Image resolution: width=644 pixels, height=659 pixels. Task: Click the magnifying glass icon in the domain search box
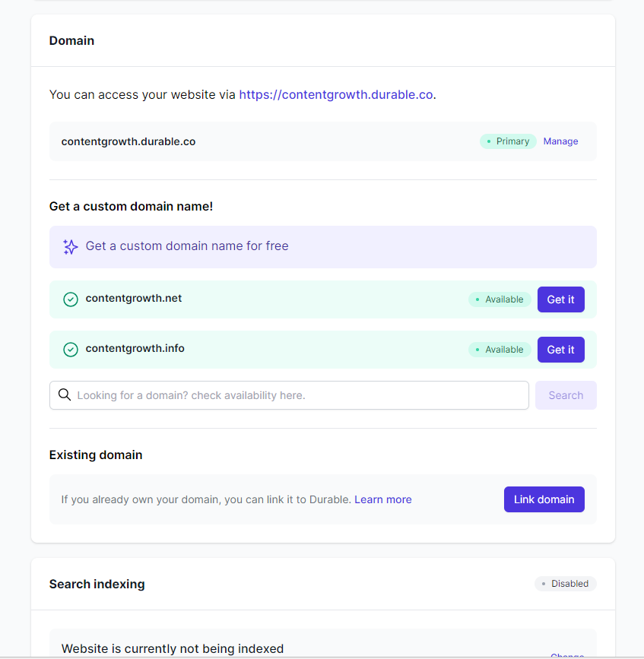[65, 395]
